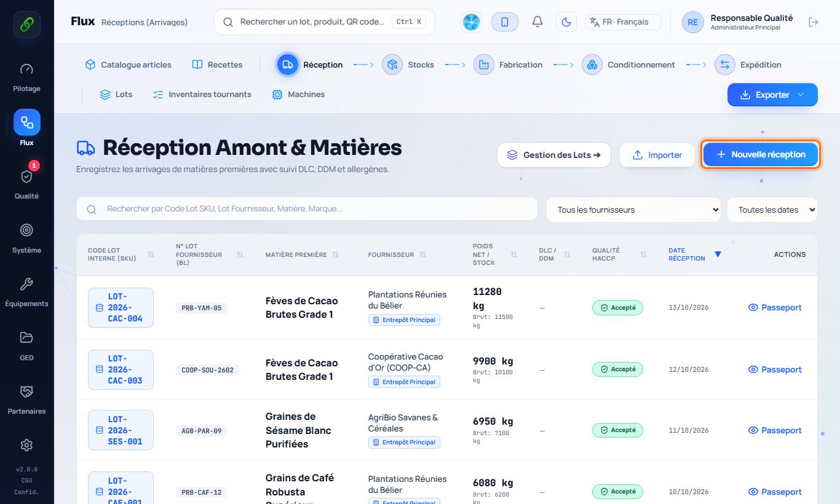Click the Importer button
This screenshot has width=840, height=504.
coord(657,155)
